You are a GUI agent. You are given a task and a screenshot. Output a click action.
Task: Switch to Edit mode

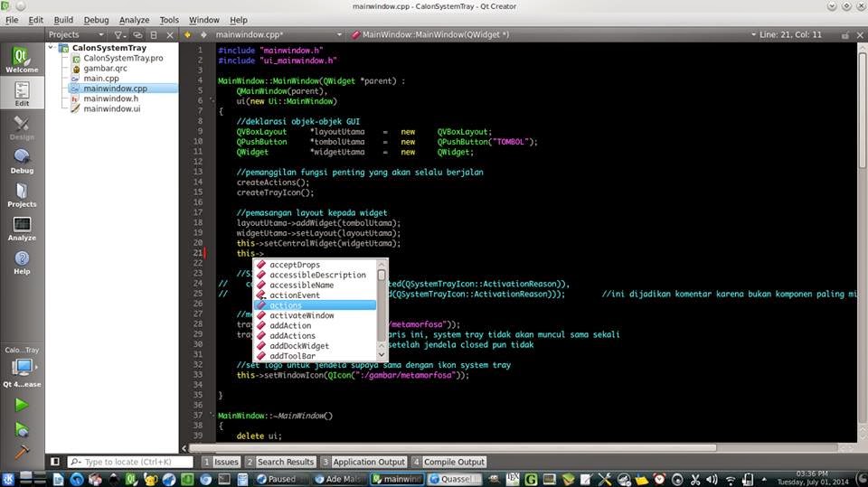[x=22, y=93]
